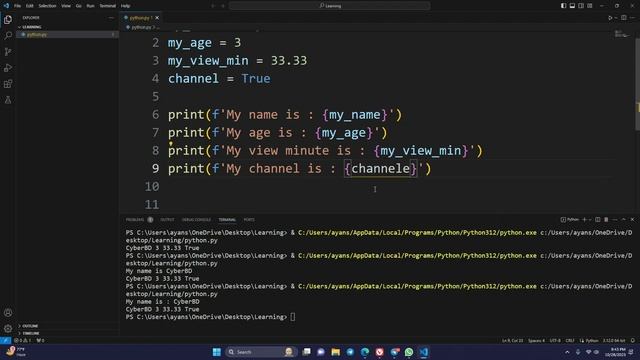
Task: Toggle the bottom panel layout icon
Action: click(x=572, y=6)
